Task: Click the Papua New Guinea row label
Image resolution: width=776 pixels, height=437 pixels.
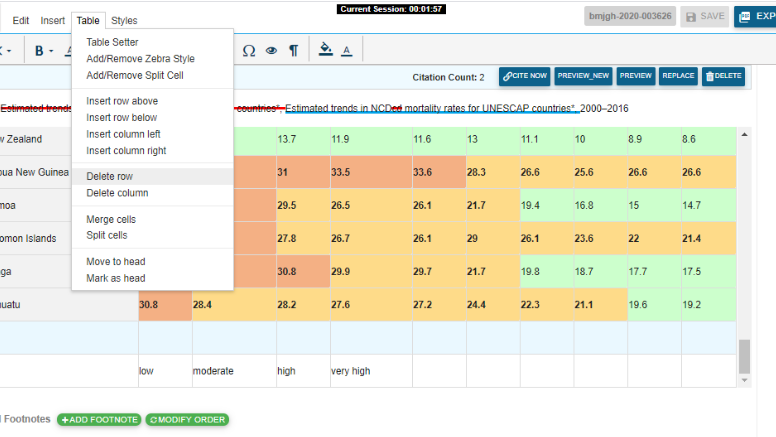Action: click(x=34, y=172)
